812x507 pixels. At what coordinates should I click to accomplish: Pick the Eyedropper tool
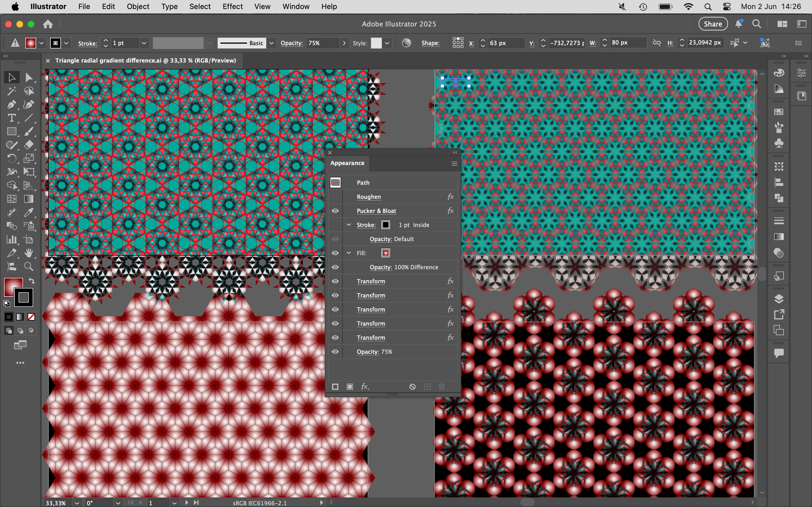pyautogui.click(x=29, y=213)
